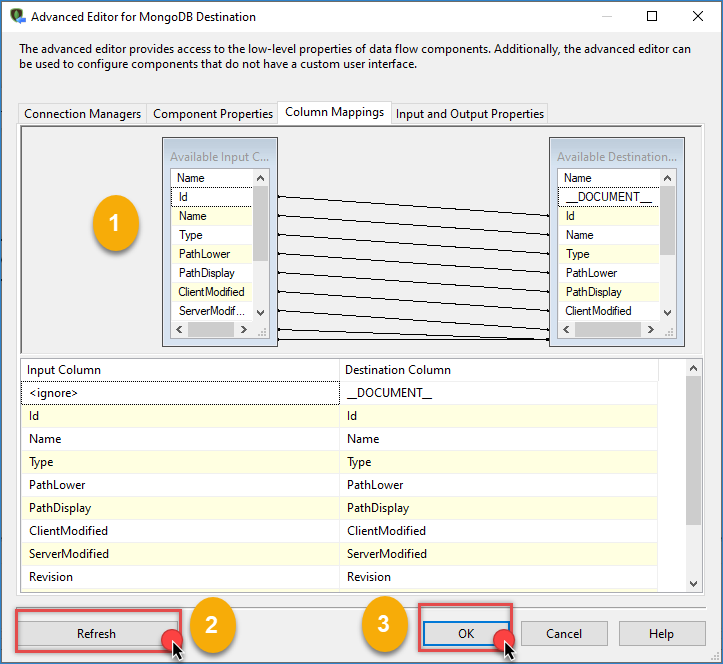This screenshot has height=664, width=723.
Task: Click the ServerModified Input Column cell in grid
Action: 180,554
